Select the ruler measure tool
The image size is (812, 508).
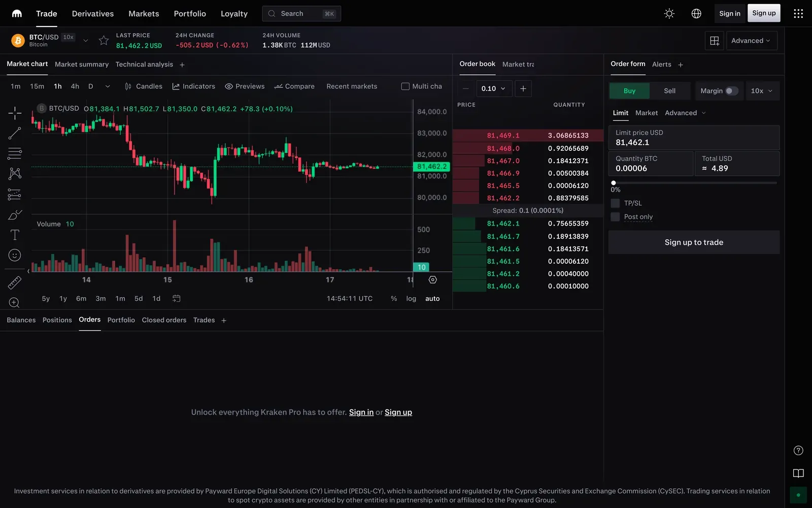(x=15, y=282)
